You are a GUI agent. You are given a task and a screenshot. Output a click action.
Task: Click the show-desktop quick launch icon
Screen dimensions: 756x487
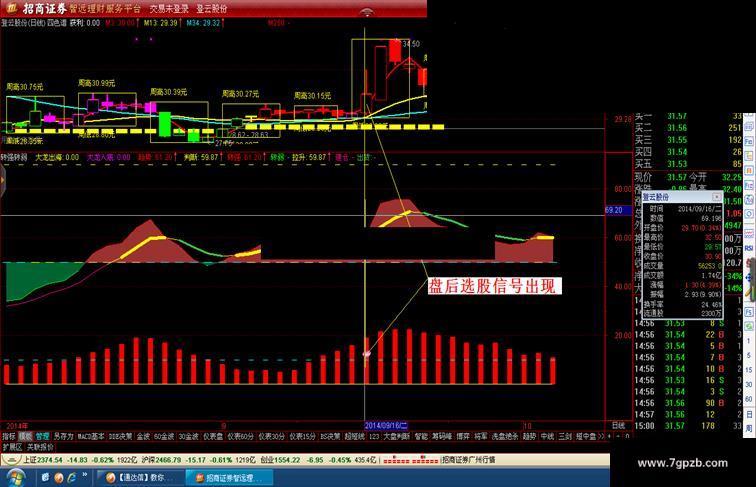pyautogui.click(x=45, y=478)
